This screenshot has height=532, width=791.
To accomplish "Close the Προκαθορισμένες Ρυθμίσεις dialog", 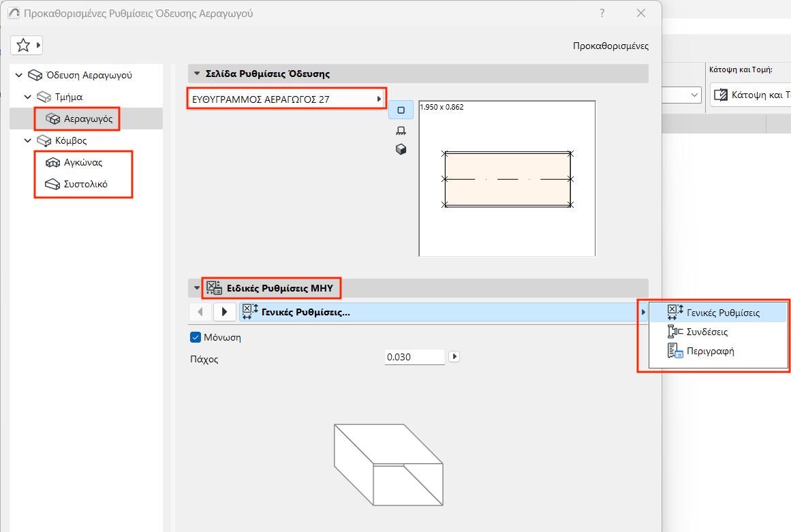I will pos(641,13).
